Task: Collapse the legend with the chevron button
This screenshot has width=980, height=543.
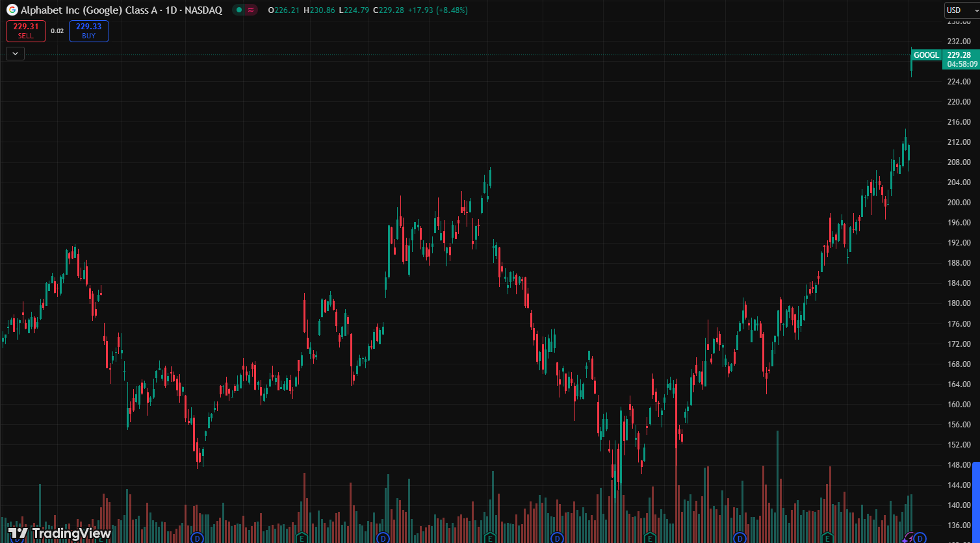Action: coord(15,54)
